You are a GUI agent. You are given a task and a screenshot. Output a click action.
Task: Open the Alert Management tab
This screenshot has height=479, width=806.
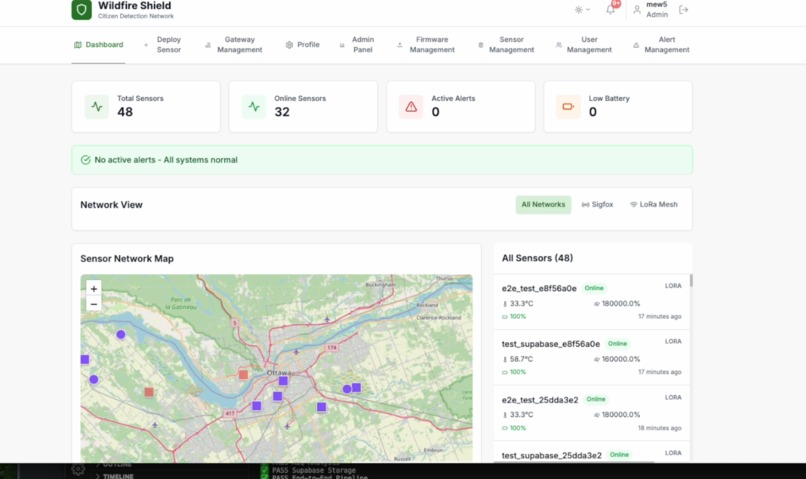(x=662, y=45)
